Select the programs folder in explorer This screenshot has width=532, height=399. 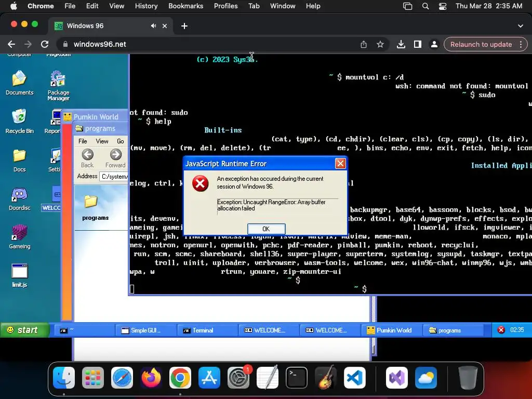pyautogui.click(x=95, y=208)
